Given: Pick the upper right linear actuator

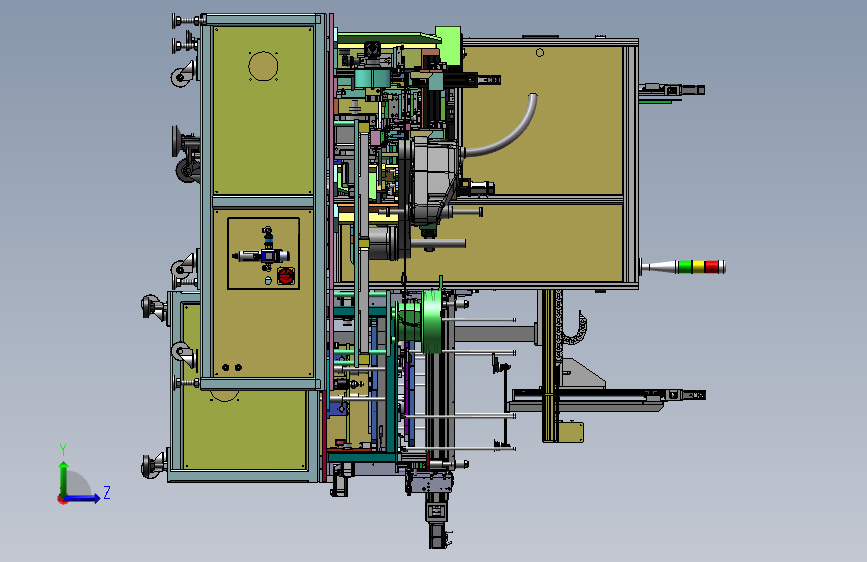Looking at the screenshot, I should tap(672, 91).
